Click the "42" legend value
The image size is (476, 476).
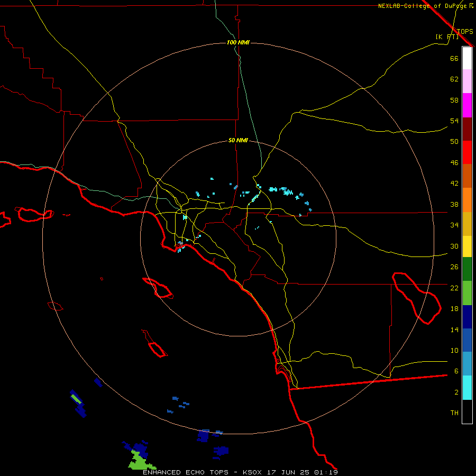(x=454, y=184)
